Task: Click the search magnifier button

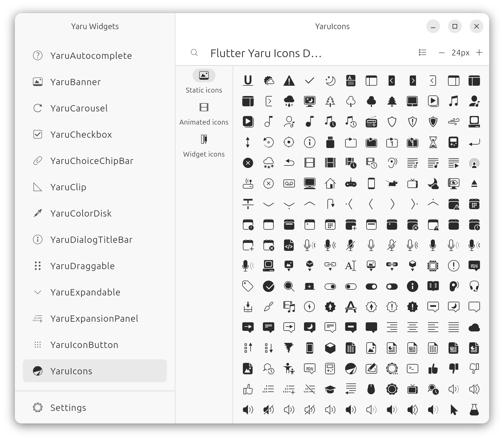Action: click(x=194, y=53)
